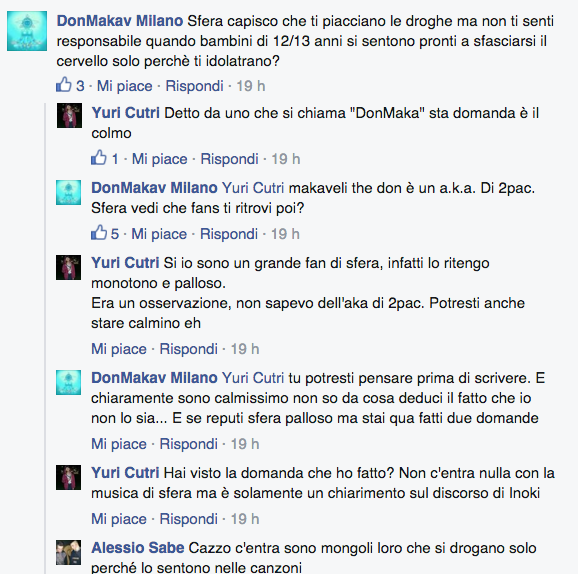Viewport: 578px width, 574px height.
Task: Click the thumbs-up icon showing 1 like
Action: [98, 158]
